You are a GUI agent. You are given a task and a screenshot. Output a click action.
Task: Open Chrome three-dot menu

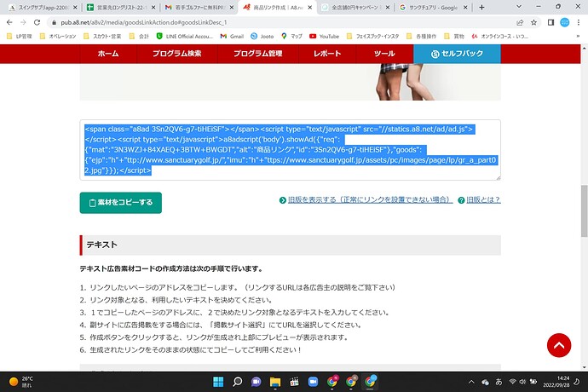click(579, 22)
